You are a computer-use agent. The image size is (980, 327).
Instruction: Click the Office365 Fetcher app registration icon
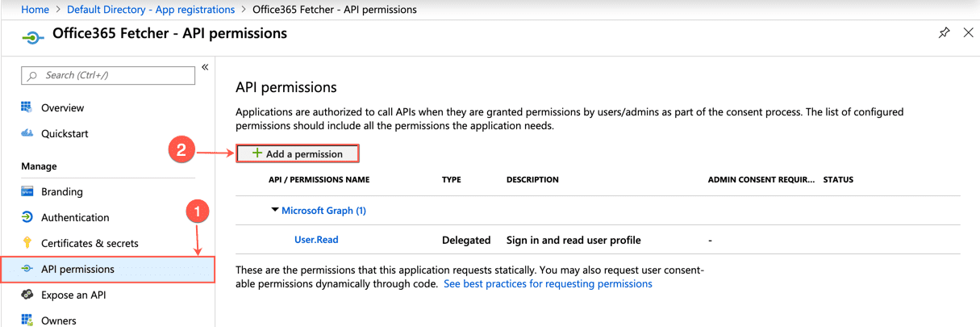pyautogui.click(x=32, y=37)
